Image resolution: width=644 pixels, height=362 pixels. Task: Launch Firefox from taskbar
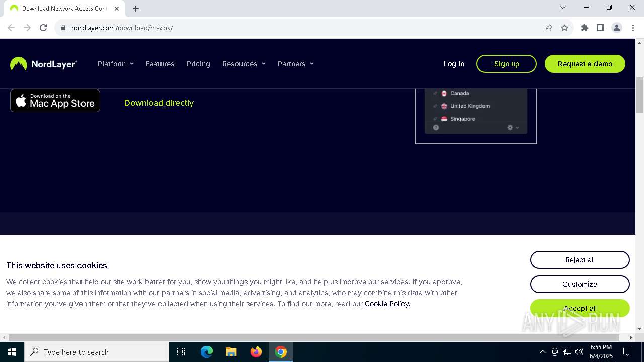click(256, 352)
